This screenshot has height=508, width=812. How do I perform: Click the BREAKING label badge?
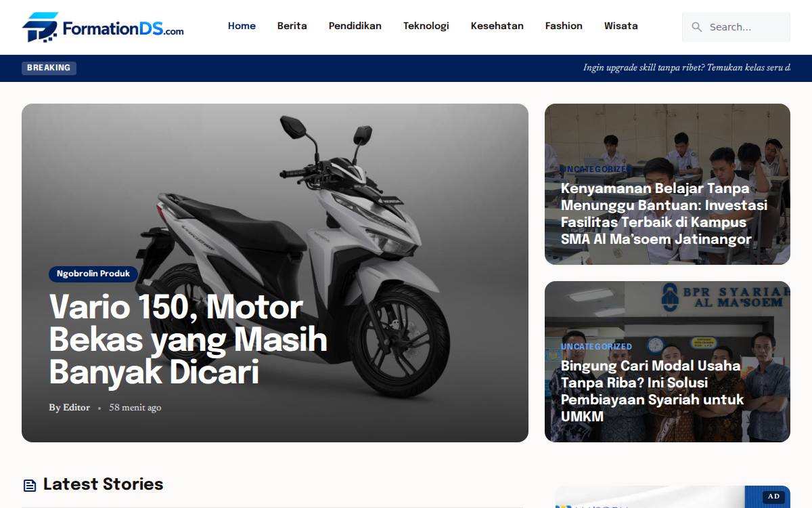coord(49,68)
